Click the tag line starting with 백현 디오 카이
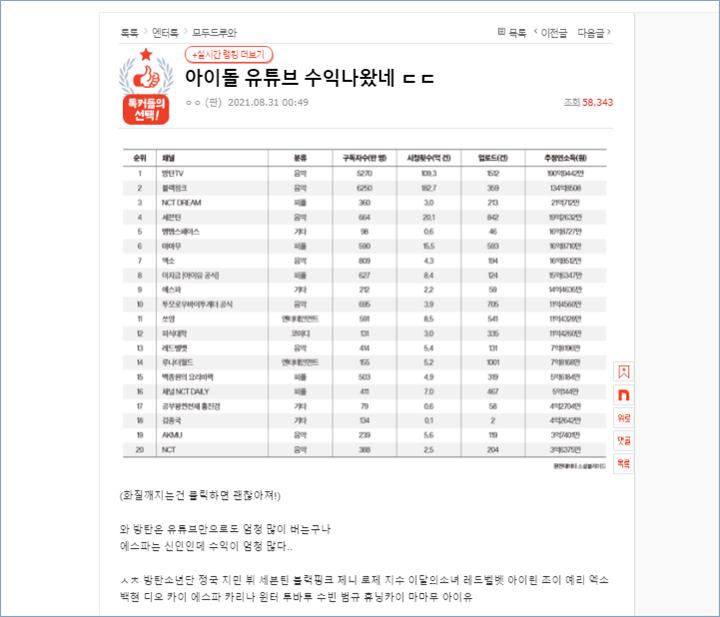Screen dimensions: 720x617 (296, 597)
